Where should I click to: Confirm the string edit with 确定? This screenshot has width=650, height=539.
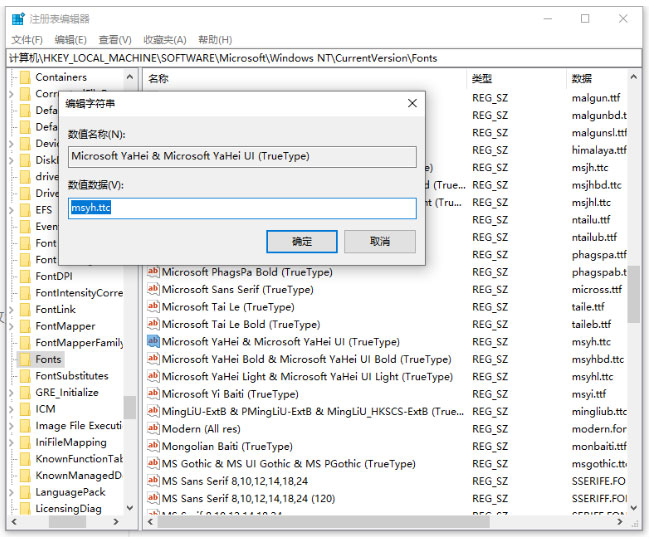(301, 241)
